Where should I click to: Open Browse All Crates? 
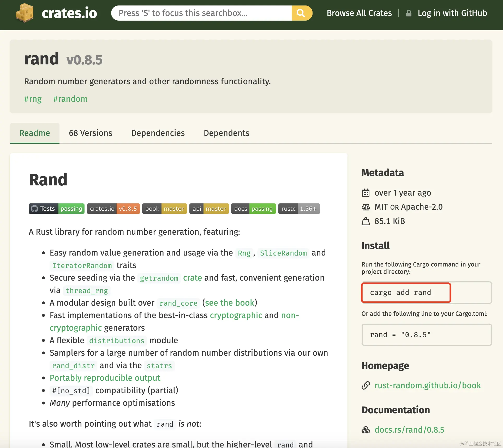(359, 13)
